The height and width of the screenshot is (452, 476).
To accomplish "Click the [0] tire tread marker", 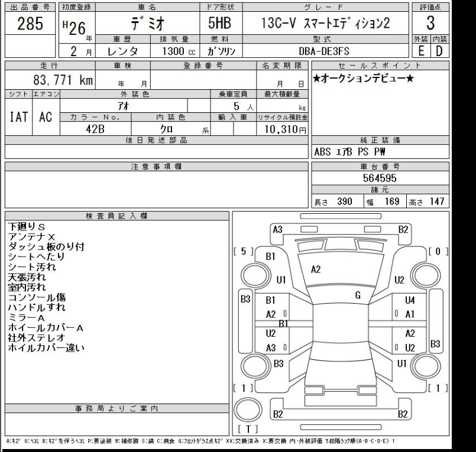I will click(437, 251).
